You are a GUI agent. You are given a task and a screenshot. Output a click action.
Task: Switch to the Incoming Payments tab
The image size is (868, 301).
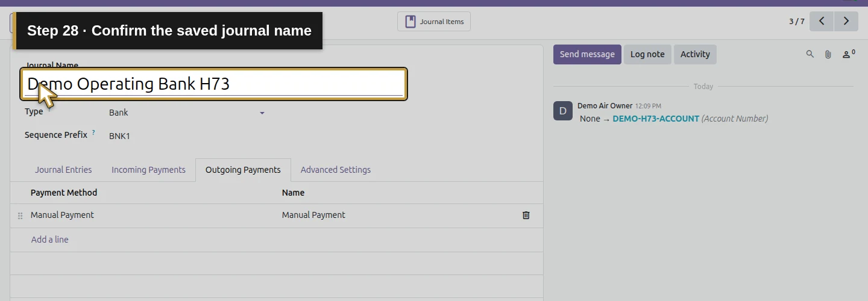(148, 170)
